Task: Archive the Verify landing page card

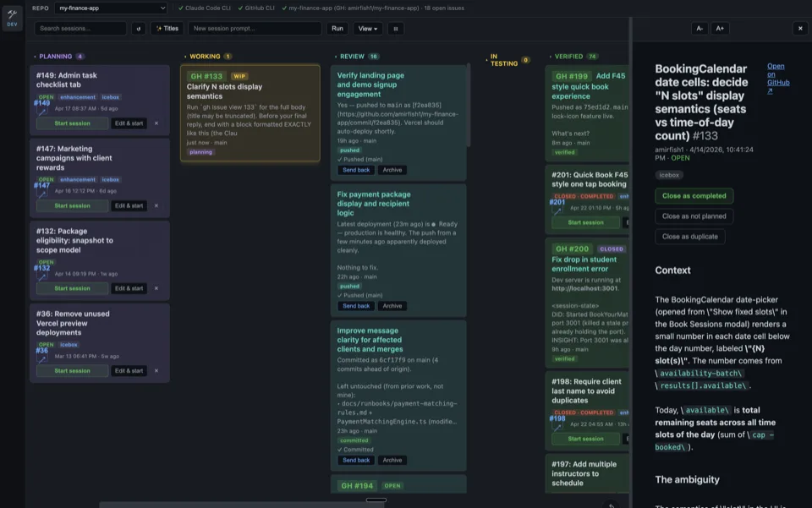Action: (x=392, y=170)
